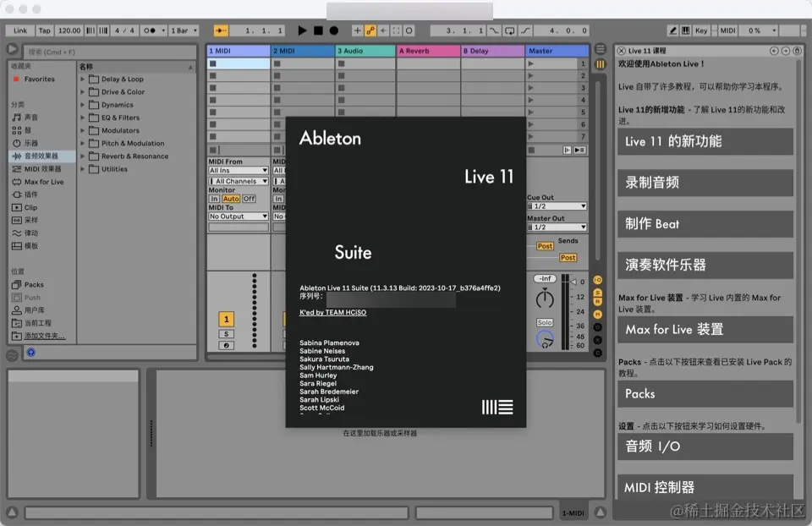Click the Arrangement View selector icon
Viewport: 812px width, 526px height.
(x=601, y=49)
